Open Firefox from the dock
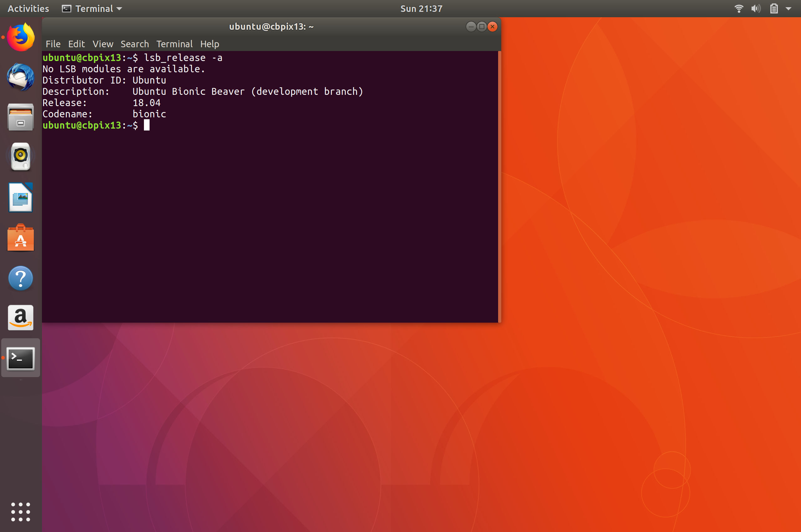Viewport: 801px width, 532px height. click(21, 37)
